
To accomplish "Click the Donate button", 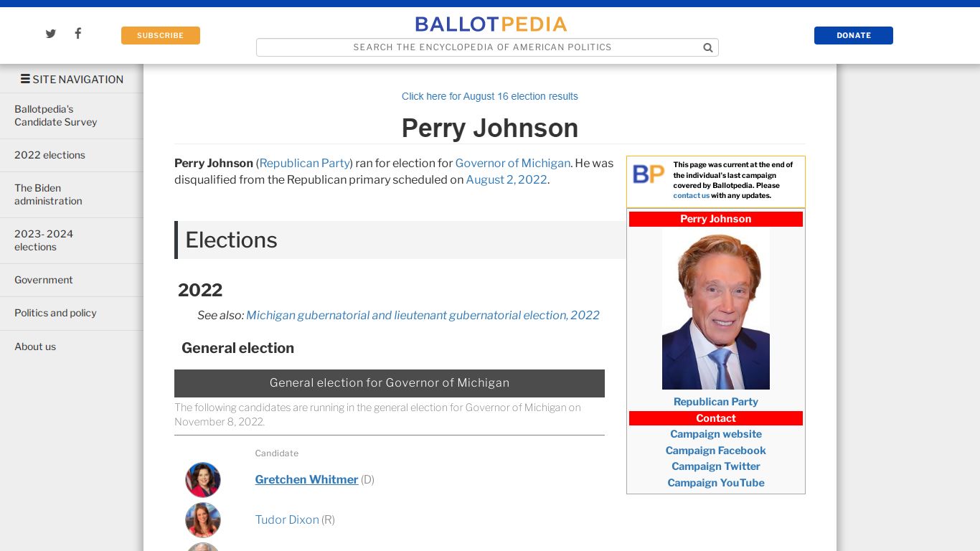I will click(854, 35).
